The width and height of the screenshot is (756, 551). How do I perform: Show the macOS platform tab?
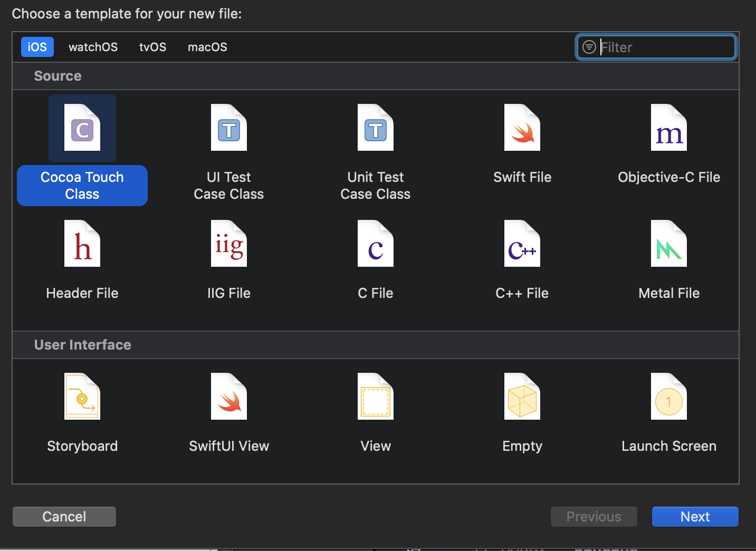click(x=208, y=47)
